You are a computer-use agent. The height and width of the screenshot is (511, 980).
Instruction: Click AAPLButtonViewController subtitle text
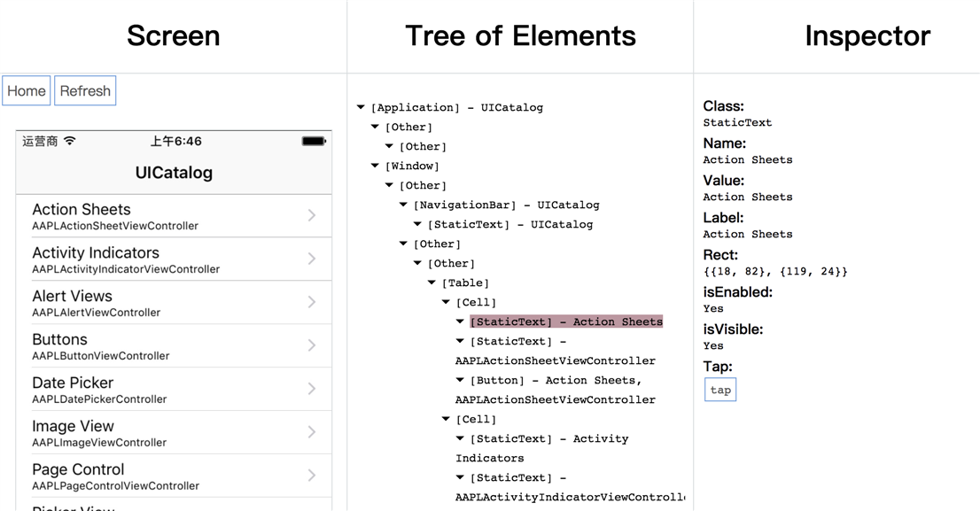(x=101, y=356)
